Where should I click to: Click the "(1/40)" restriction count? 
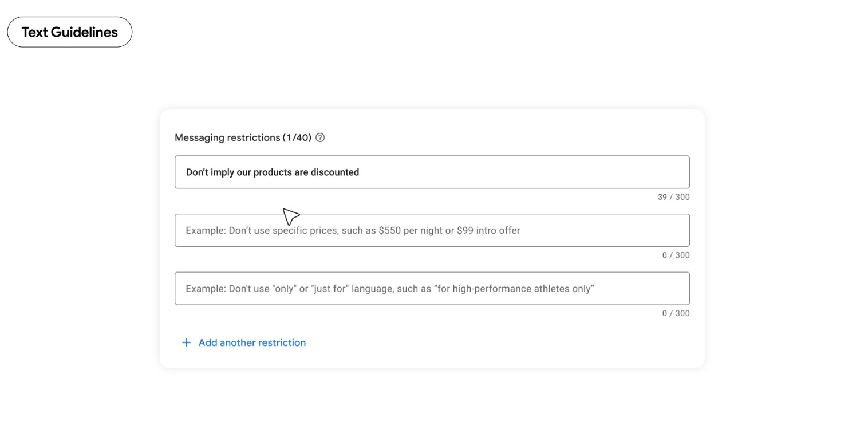coord(297,137)
